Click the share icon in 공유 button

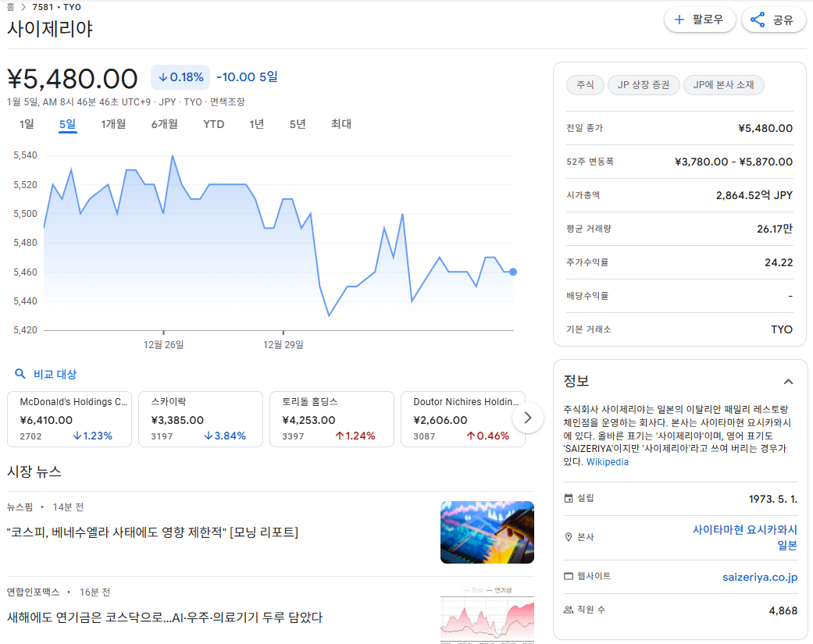[x=758, y=20]
